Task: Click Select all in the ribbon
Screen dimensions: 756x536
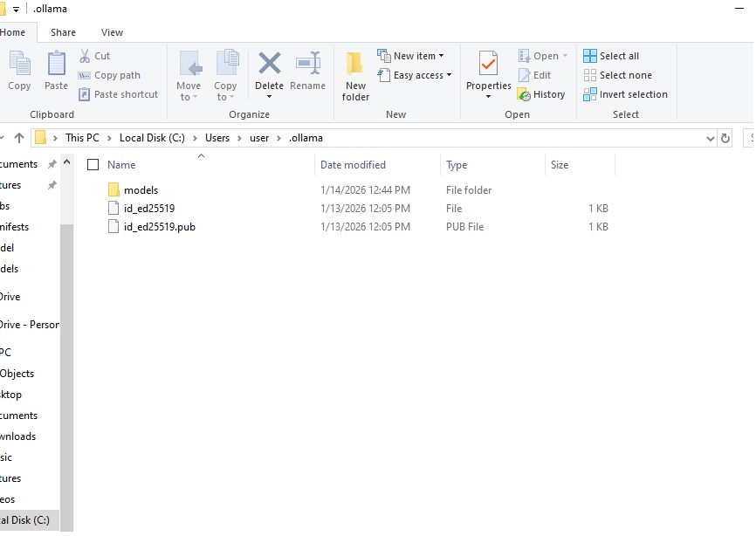Action: point(611,56)
